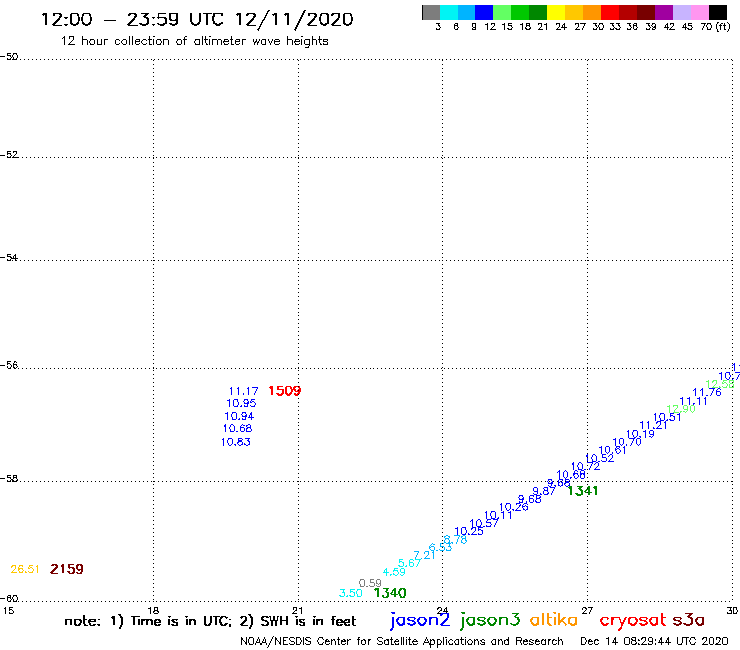
Task: Select the wave height value 10.57
Action: coord(484,523)
